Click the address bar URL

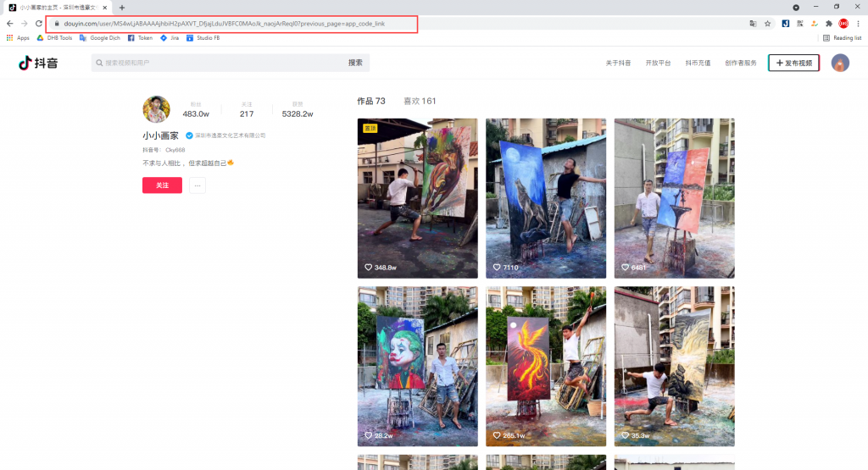pos(224,24)
